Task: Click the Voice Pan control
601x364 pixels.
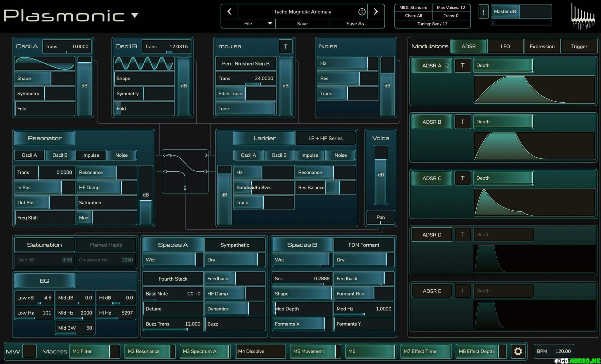Action: point(381,217)
